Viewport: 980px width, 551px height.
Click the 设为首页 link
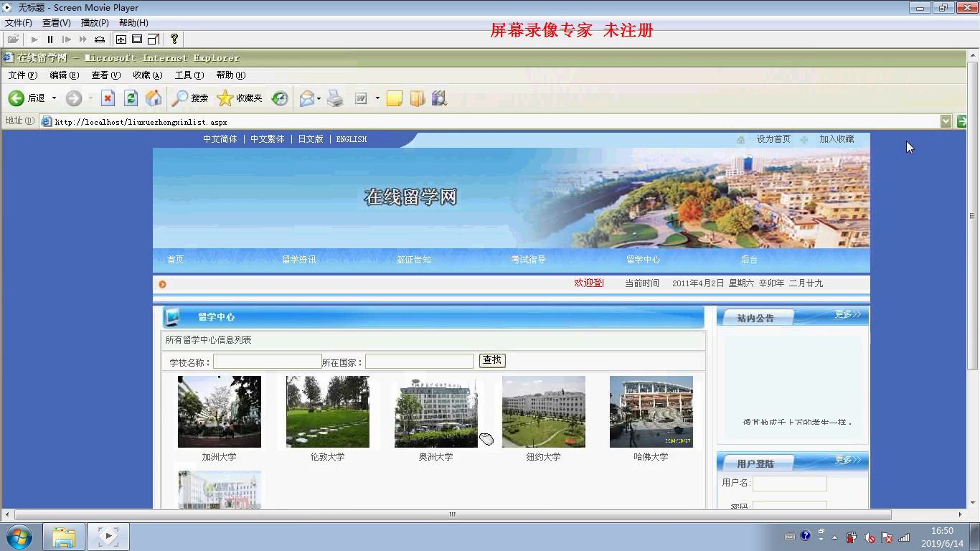(x=773, y=139)
